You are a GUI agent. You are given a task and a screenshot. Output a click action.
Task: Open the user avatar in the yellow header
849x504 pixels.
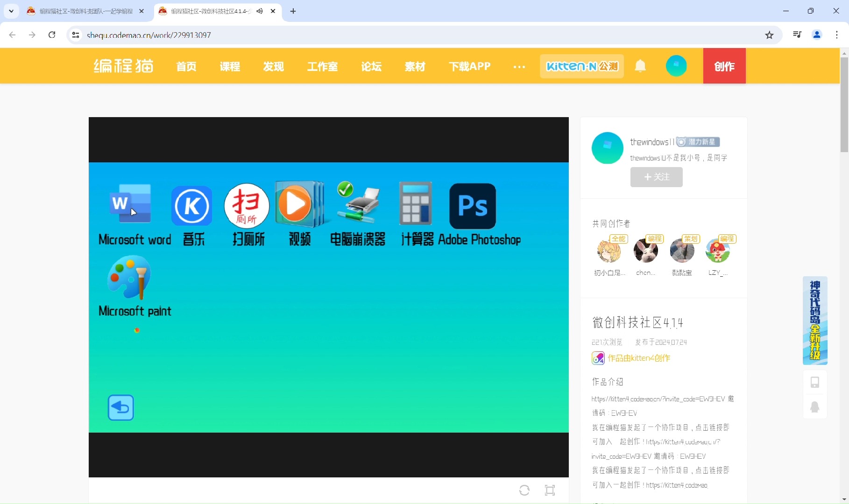coord(676,66)
